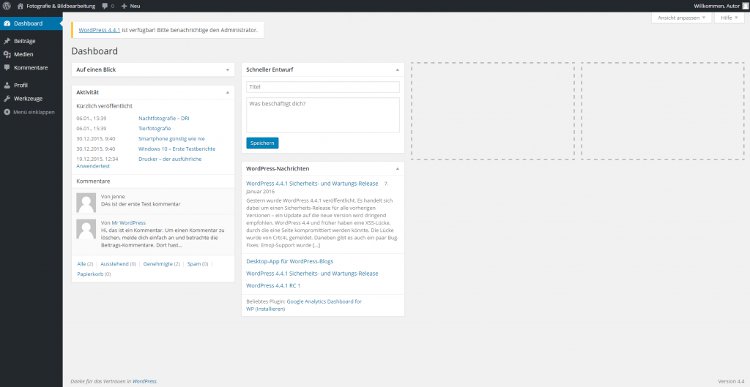Viewport: 750px width, 387px height.
Task: Click the Was beschäftigt dich? text area
Action: coord(323,115)
